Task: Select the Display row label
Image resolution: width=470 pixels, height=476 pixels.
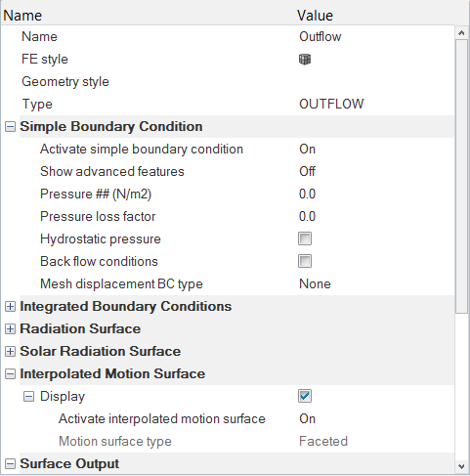Action: 63,397
